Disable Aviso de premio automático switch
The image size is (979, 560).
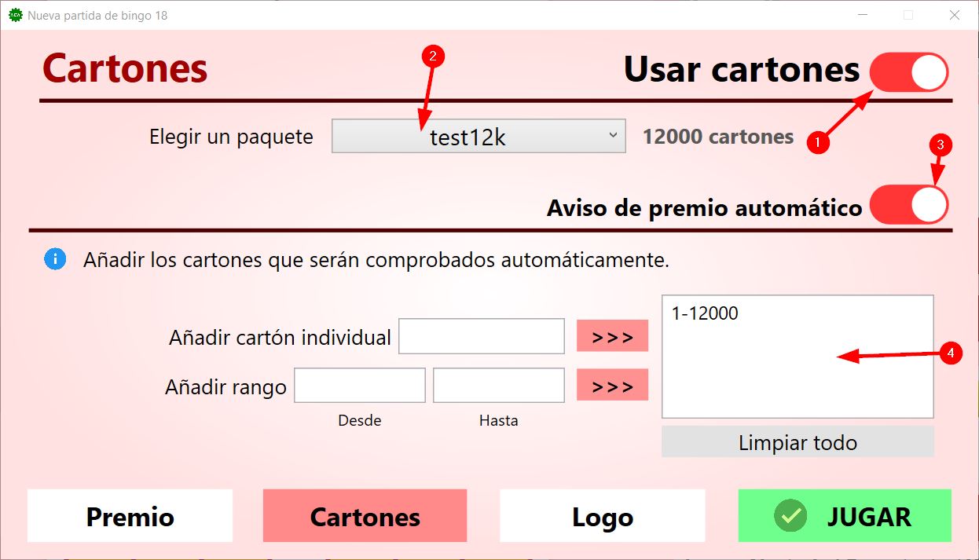point(909,205)
